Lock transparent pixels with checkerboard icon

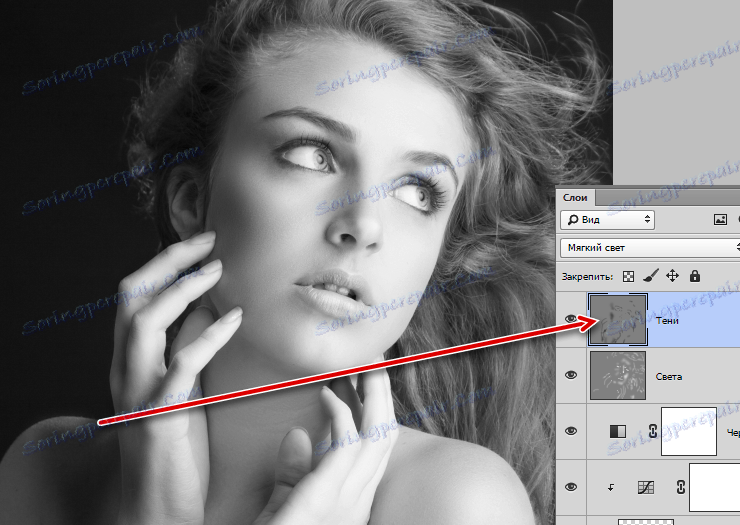pos(628,277)
